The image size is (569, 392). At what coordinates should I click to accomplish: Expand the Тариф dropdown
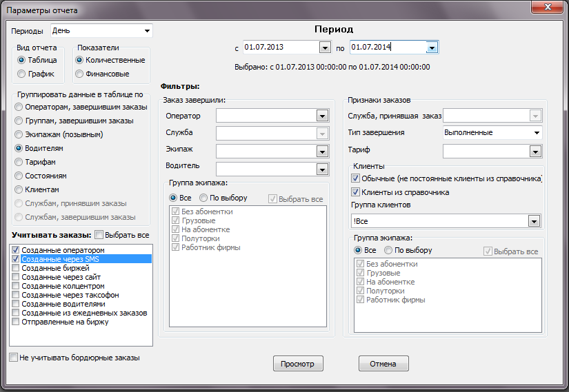535,151
